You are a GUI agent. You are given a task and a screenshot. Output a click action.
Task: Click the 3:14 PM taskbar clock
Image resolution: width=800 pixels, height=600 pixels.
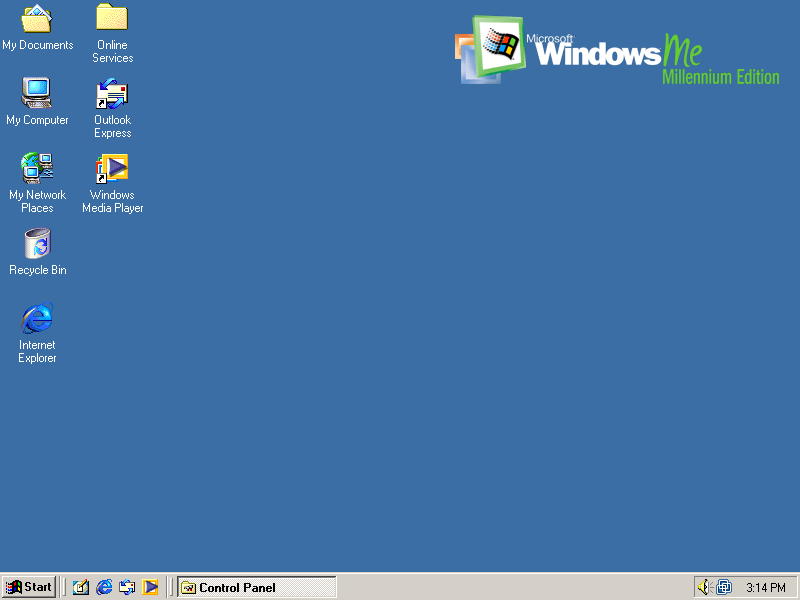click(x=765, y=587)
